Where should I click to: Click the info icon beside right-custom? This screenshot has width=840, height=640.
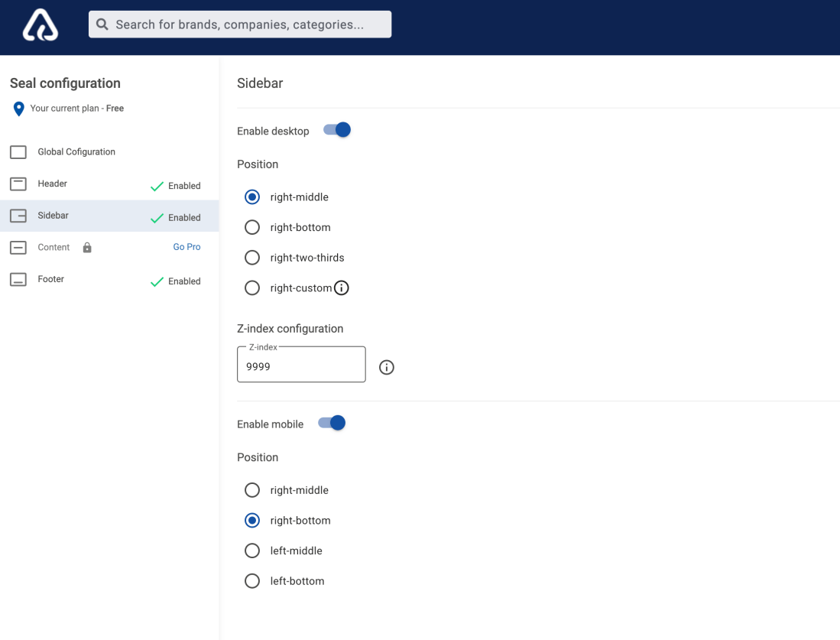coord(342,288)
